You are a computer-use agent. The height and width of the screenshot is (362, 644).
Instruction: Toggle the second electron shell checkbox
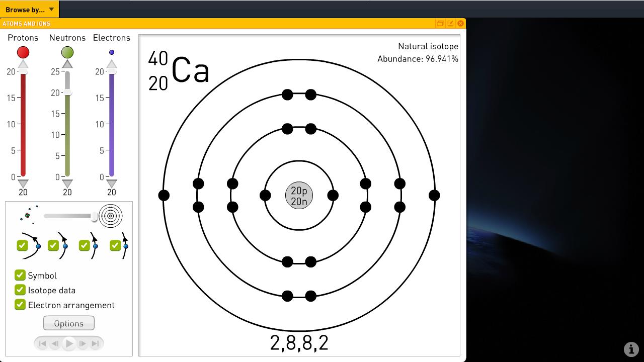[x=53, y=245]
